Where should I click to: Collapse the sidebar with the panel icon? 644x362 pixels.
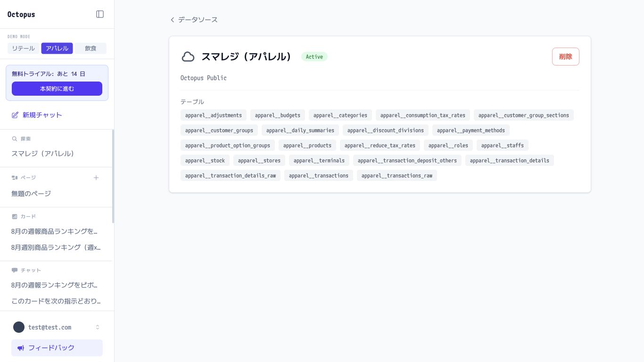100,14
